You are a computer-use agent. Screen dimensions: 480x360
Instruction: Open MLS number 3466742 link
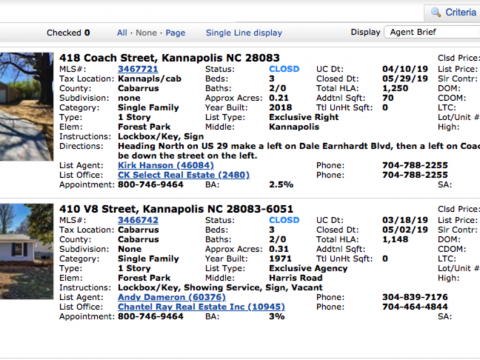pos(138,220)
